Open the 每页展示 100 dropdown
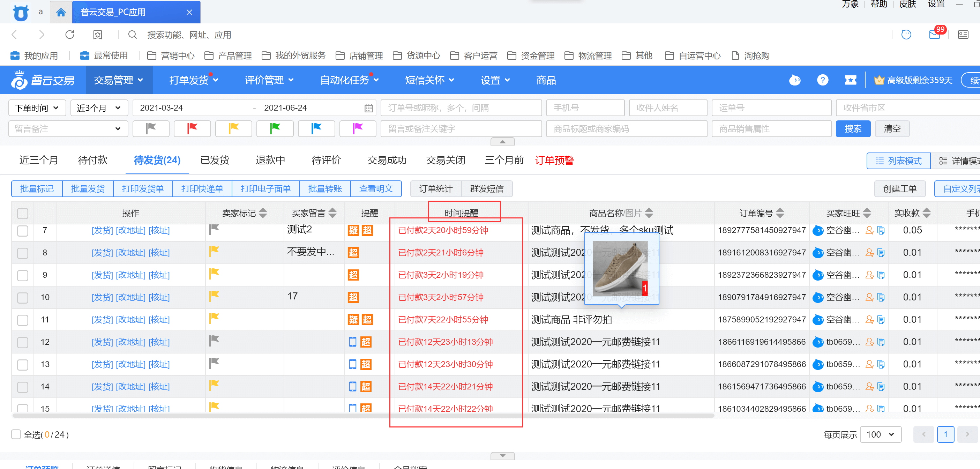Viewport: 980px width, 469px height. point(880,434)
